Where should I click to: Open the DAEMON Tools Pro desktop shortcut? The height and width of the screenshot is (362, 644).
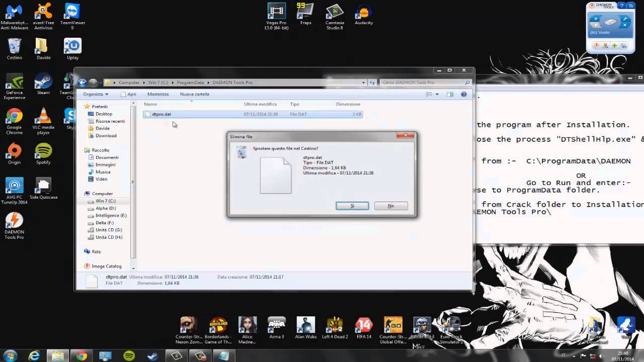tap(14, 226)
